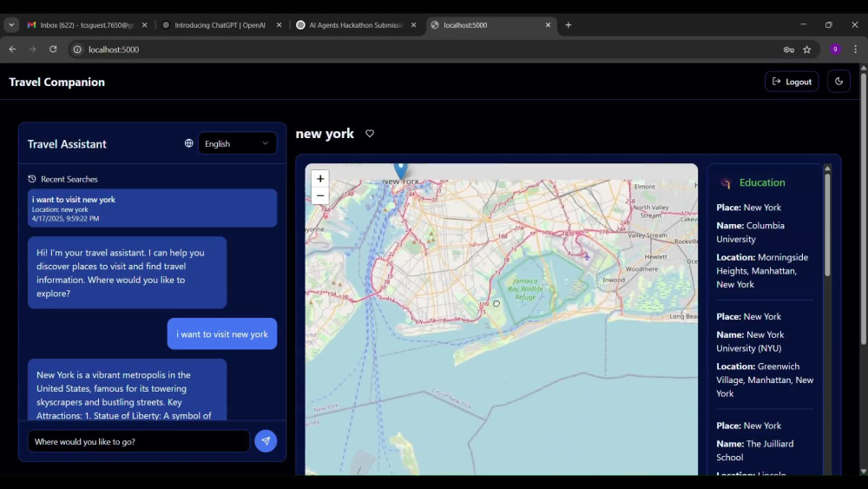Click the assistant greeting message bubble

[128, 273]
